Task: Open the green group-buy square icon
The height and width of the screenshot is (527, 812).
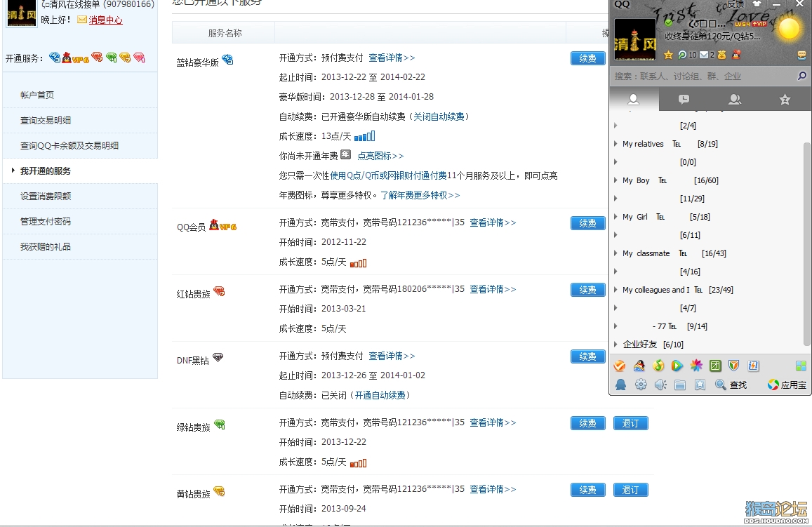Action: [x=715, y=366]
